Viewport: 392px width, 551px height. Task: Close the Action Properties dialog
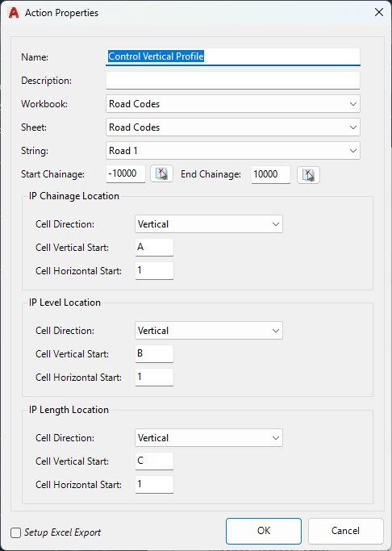click(378, 13)
